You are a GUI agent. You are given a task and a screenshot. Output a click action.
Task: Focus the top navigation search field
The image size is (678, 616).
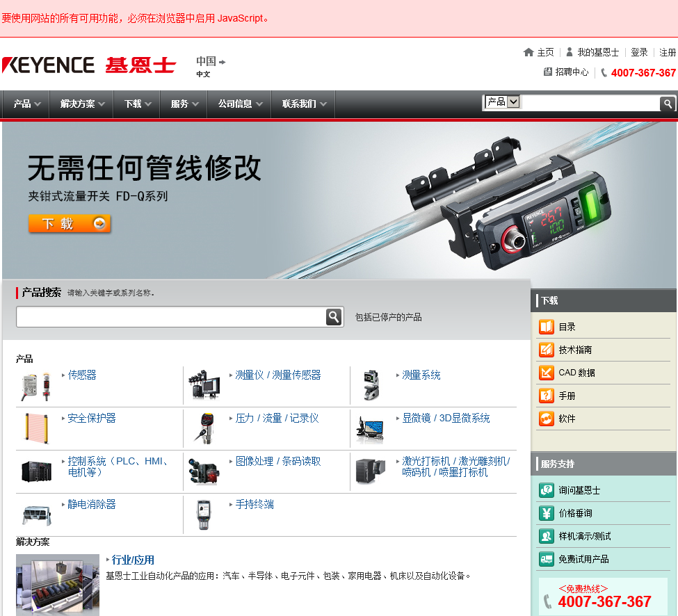590,104
